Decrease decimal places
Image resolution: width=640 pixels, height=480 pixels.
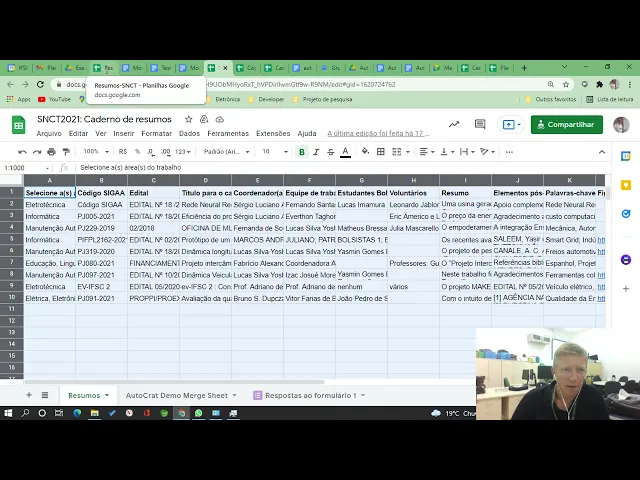point(151,152)
